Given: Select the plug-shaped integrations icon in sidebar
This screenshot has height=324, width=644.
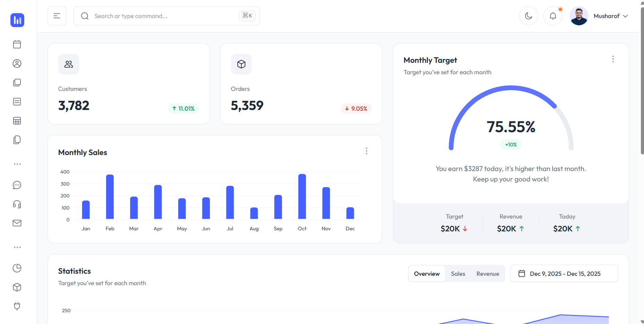Looking at the screenshot, I should coord(17,306).
